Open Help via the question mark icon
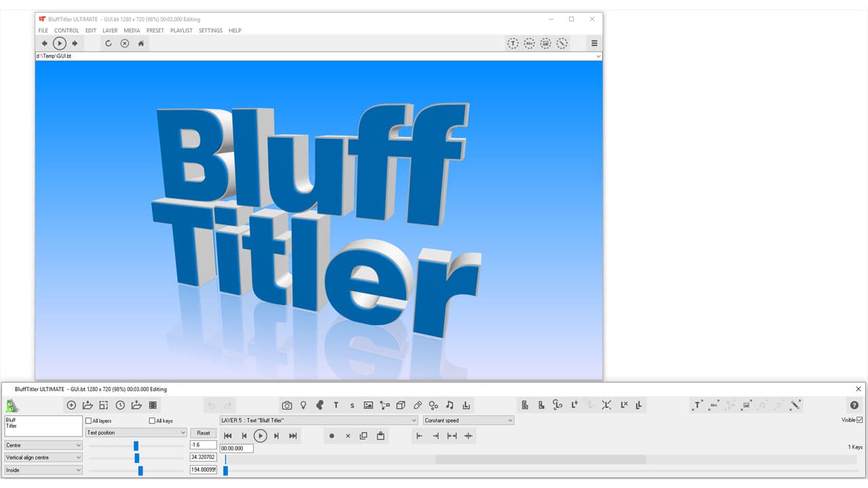This screenshot has width=868, height=488. (853, 405)
